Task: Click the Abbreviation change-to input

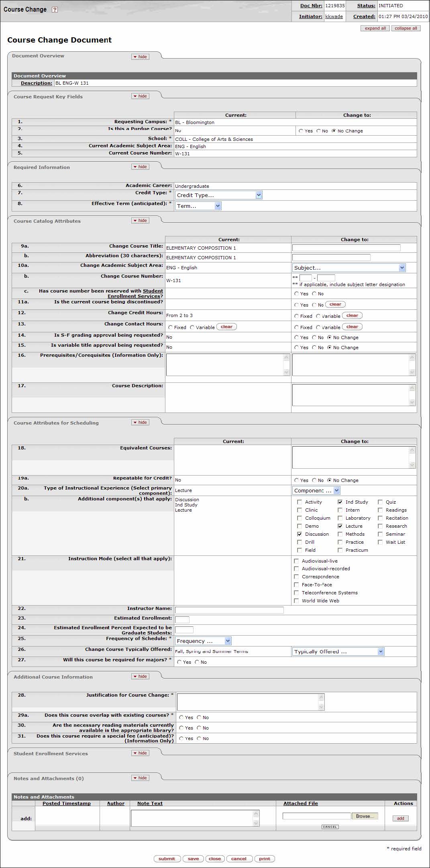Action: [x=331, y=258]
